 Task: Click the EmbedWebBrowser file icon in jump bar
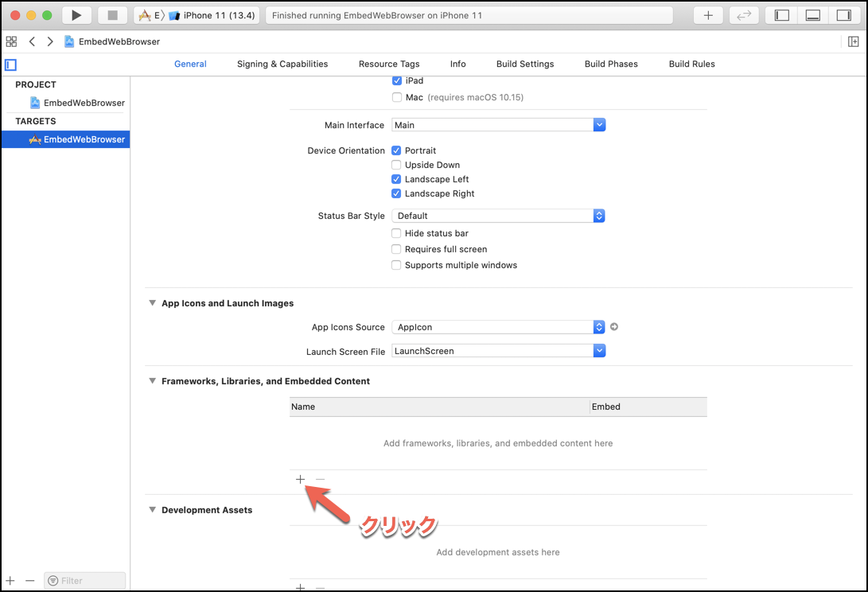click(x=69, y=41)
